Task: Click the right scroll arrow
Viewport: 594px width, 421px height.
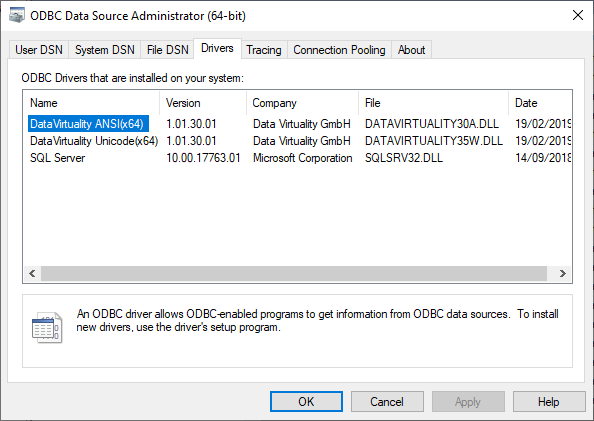Action: pyautogui.click(x=563, y=273)
